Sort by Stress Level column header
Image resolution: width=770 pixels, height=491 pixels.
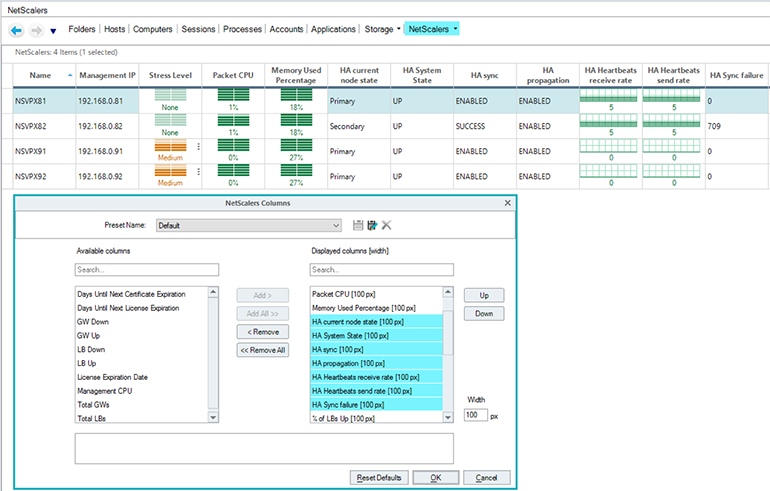170,75
